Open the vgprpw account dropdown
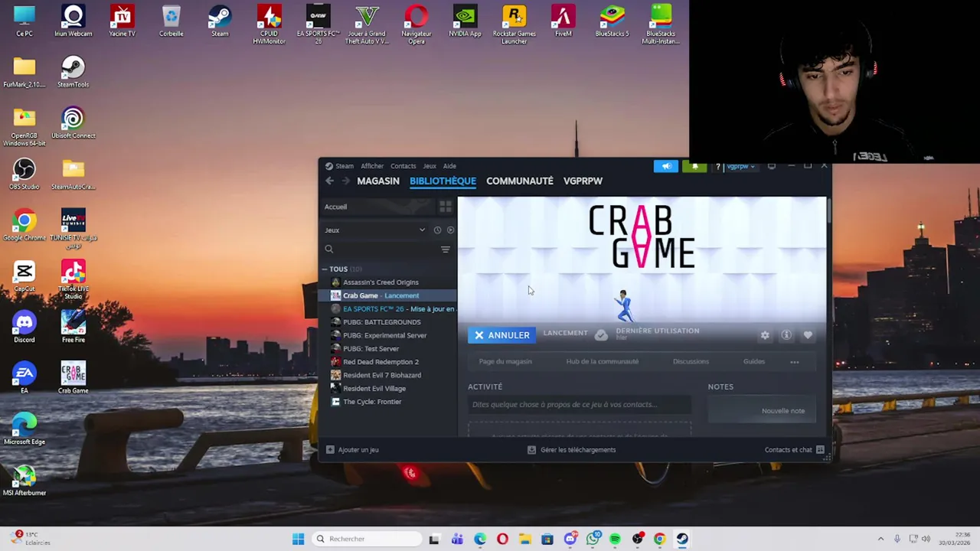 pyautogui.click(x=740, y=166)
